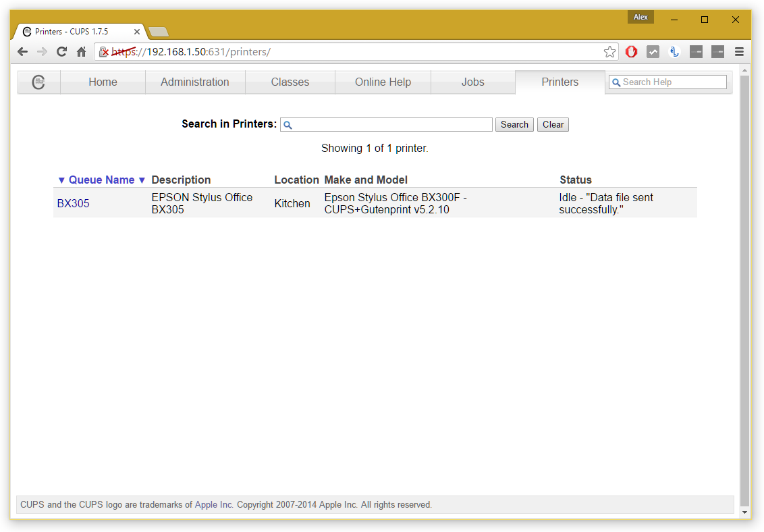Click the 'Idle - Data file sent successfully' status
This screenshot has width=764, height=532.
(605, 204)
